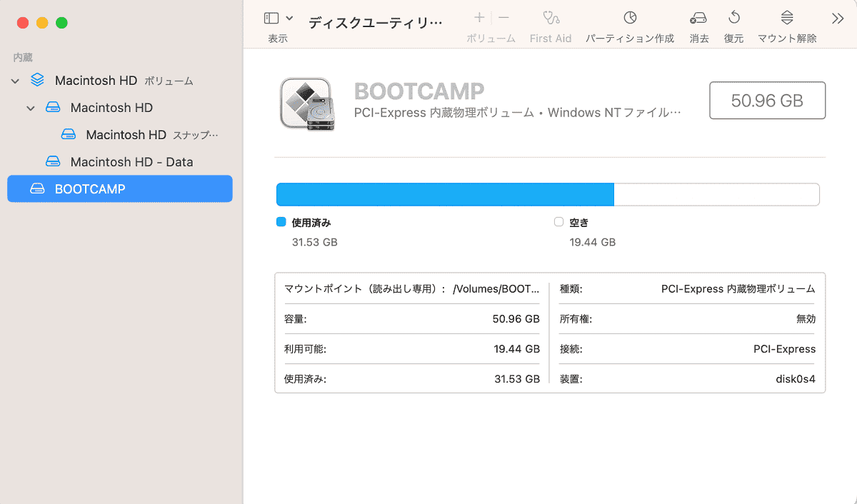857x504 pixels.
Task: Select the BOOTCAMP volume in sidebar
Action: pos(120,189)
